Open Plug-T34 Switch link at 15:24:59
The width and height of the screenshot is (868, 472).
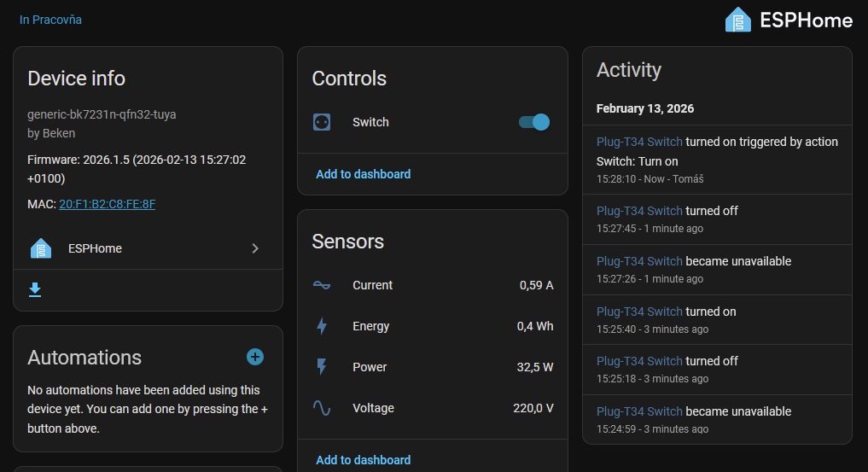639,411
